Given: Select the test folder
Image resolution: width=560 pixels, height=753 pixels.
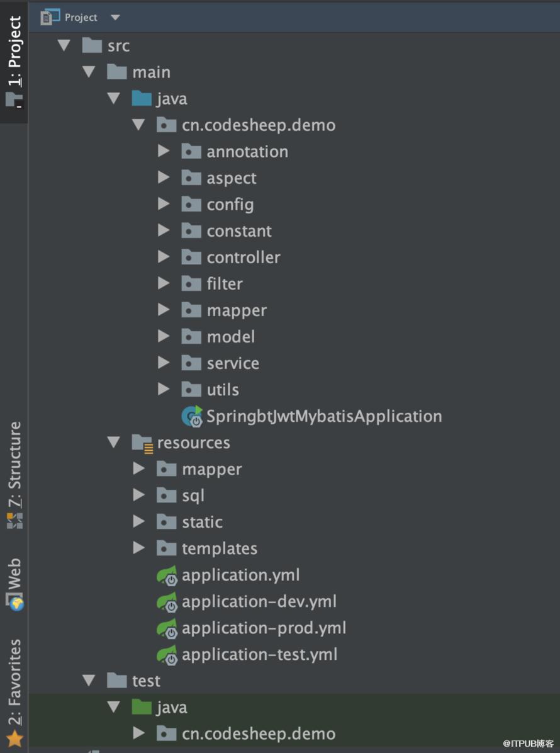Looking at the screenshot, I should (x=146, y=681).
